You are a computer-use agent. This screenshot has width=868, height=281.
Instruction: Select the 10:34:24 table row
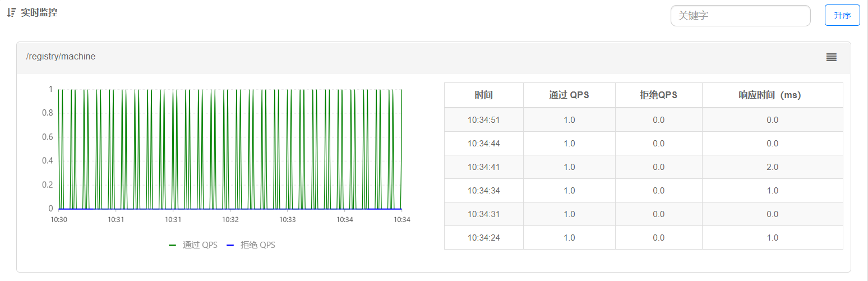click(x=483, y=238)
